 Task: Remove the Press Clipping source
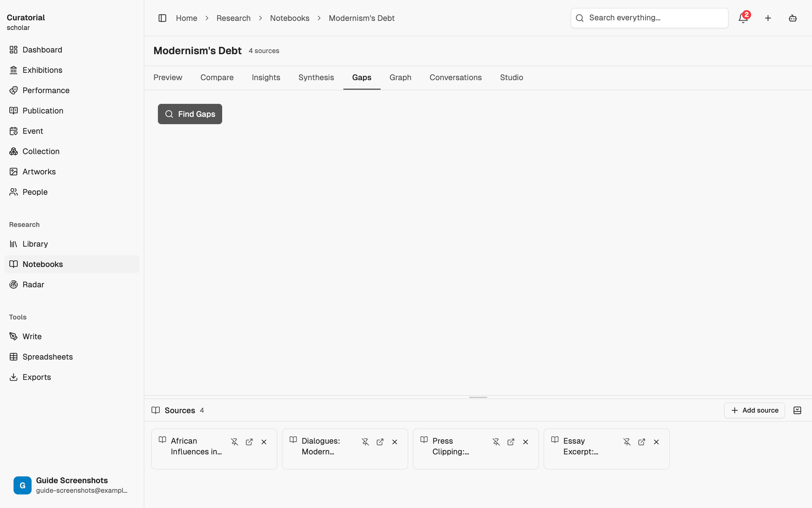point(526,442)
